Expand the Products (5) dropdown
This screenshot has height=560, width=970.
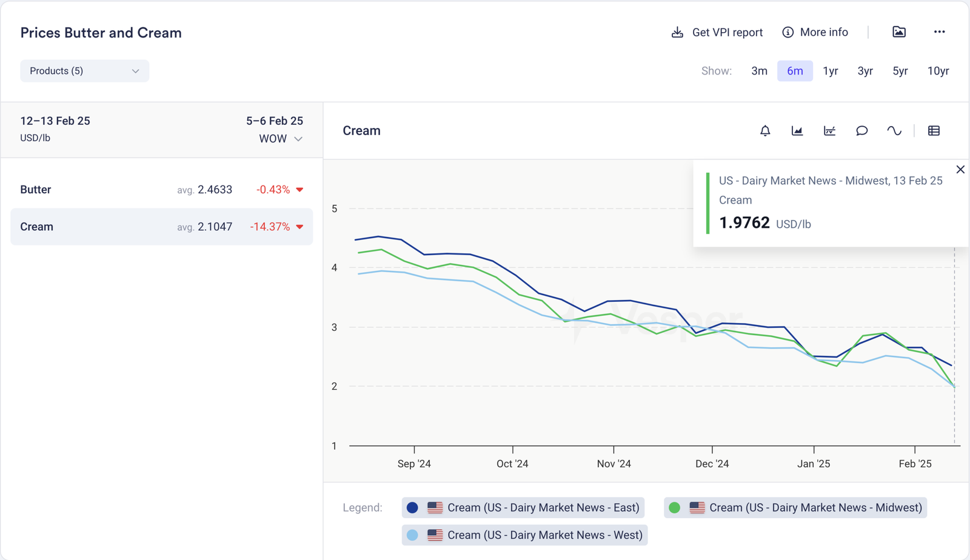coord(84,71)
